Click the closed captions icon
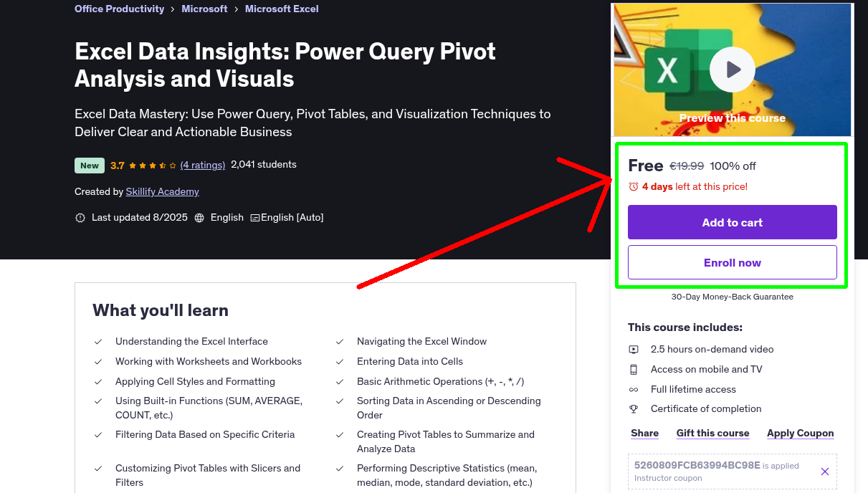Image resolution: width=868 pixels, height=493 pixels. tap(254, 218)
